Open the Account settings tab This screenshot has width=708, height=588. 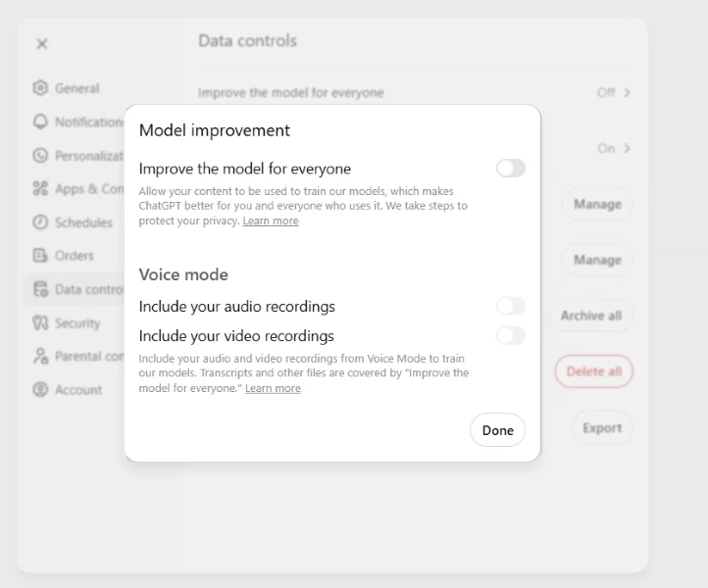pyautogui.click(x=73, y=390)
